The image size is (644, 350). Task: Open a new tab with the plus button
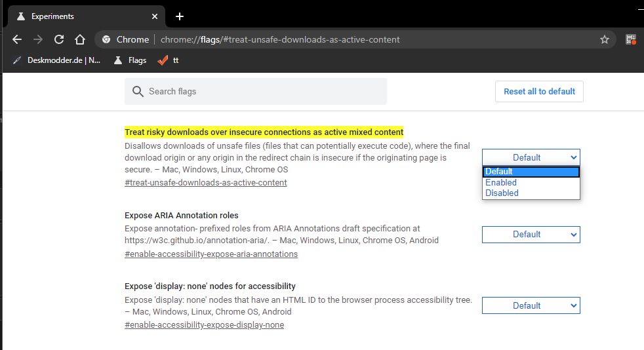pyautogui.click(x=180, y=16)
